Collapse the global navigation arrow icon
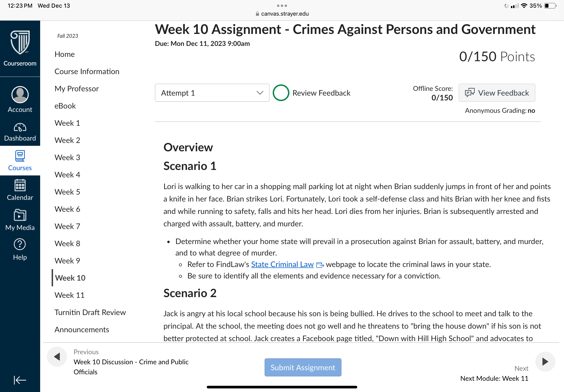The image size is (564, 392). (20, 380)
